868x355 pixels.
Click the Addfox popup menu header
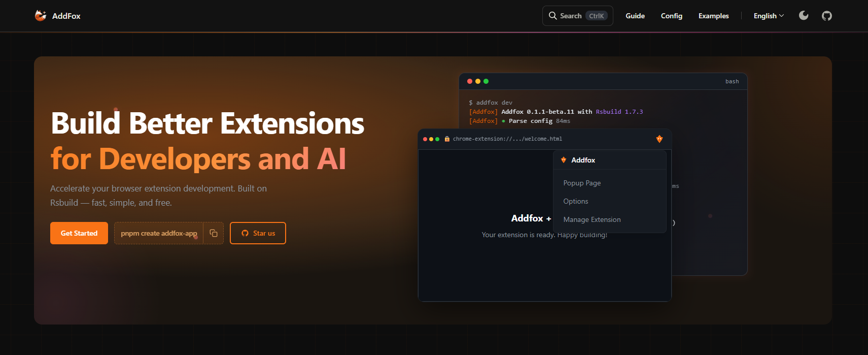coord(609,160)
